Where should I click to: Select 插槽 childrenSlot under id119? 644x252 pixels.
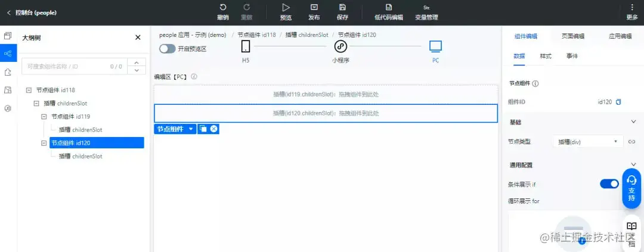click(x=80, y=130)
